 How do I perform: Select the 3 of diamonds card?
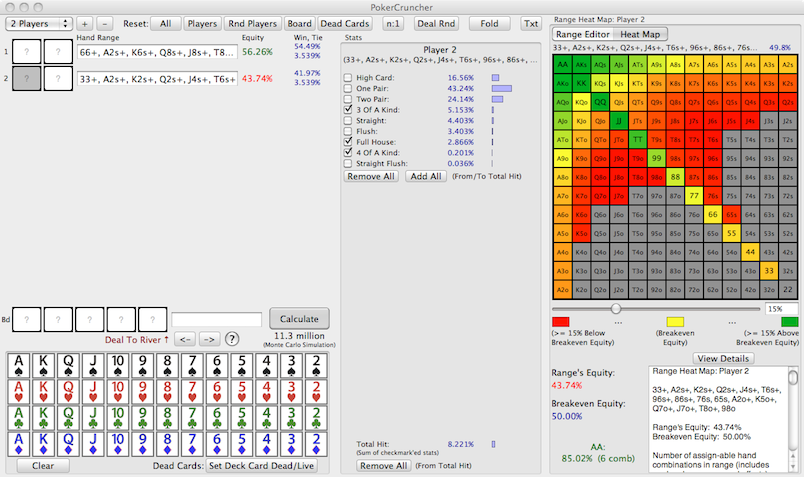tap(291, 444)
